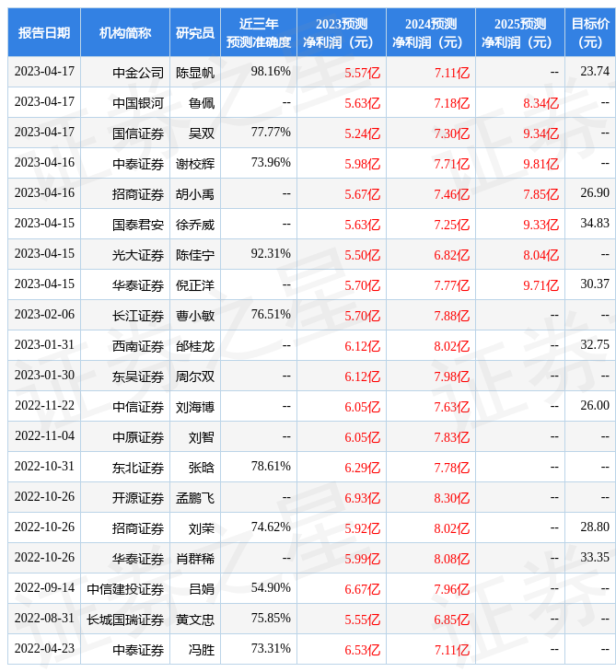Screen dimensions: 616x672
Task: Click researcher name 胡小禹
Action: [195, 194]
